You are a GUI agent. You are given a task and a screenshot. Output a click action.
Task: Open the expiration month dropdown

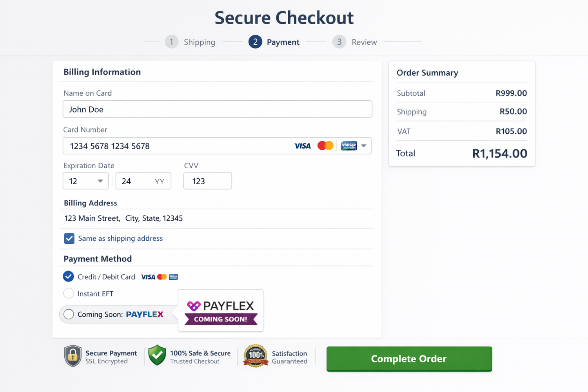point(85,181)
